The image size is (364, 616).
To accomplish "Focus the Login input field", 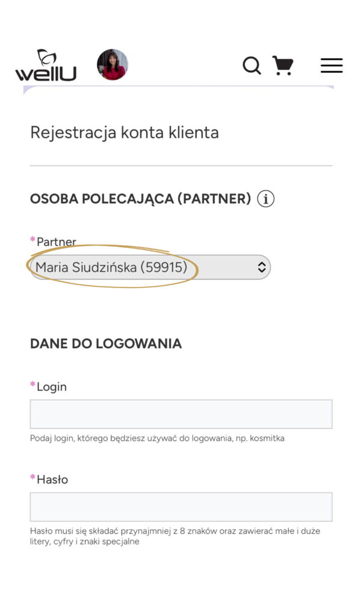I will pos(181,414).
